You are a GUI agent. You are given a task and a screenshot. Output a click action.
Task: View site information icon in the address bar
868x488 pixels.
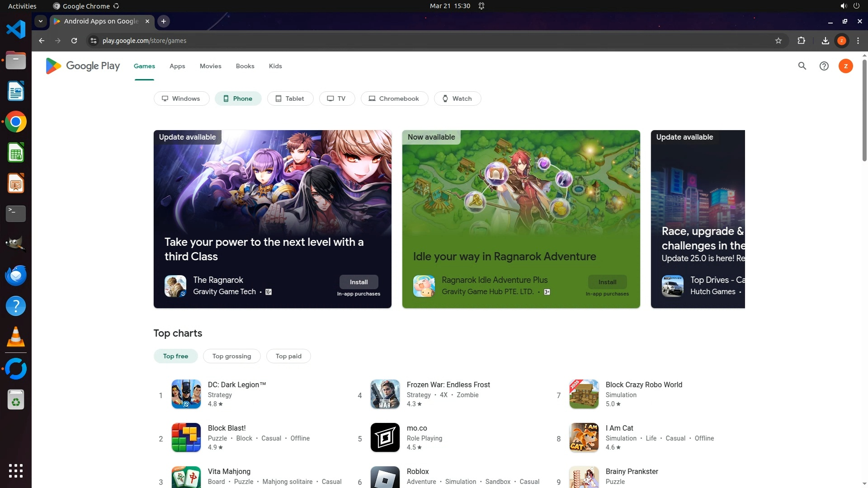click(x=93, y=41)
